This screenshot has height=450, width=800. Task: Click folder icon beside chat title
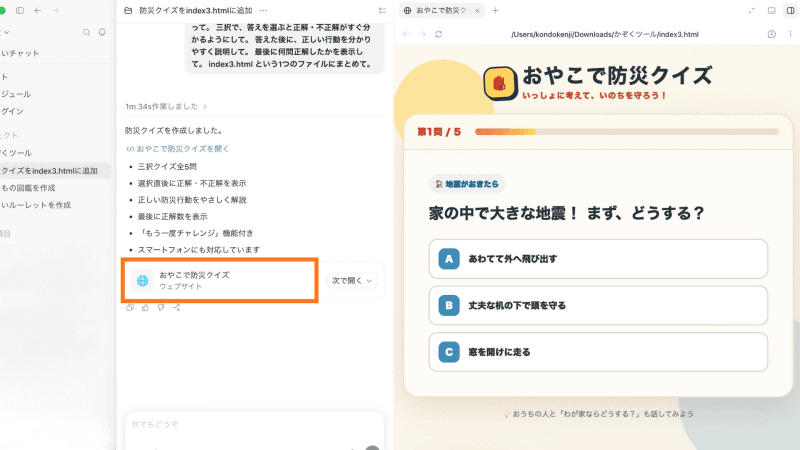tap(128, 10)
